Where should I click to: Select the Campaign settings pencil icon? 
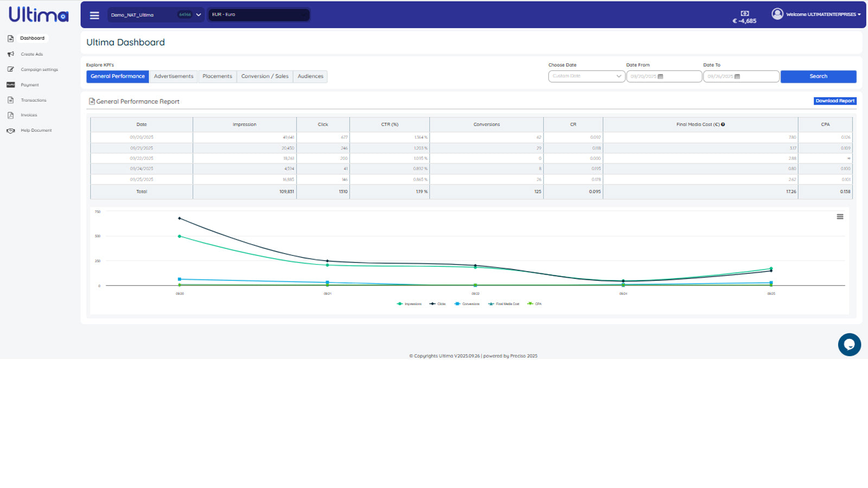pyautogui.click(x=11, y=69)
